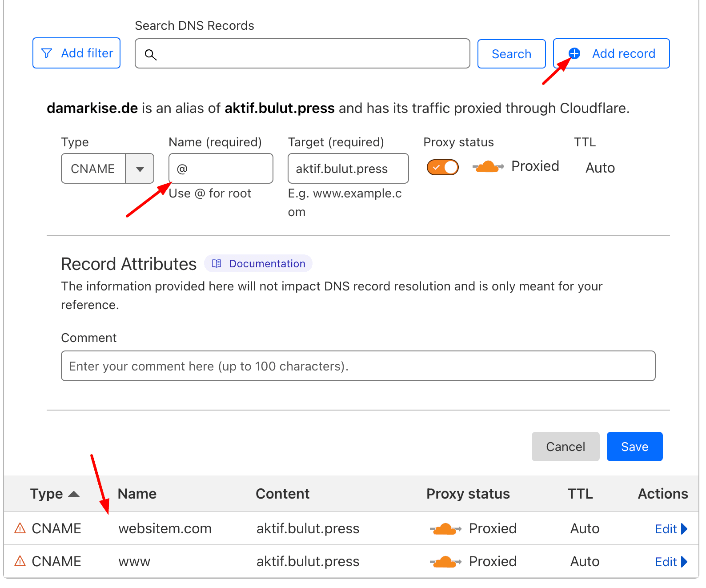
Task: Click the warning triangle on www row
Action: point(20,561)
